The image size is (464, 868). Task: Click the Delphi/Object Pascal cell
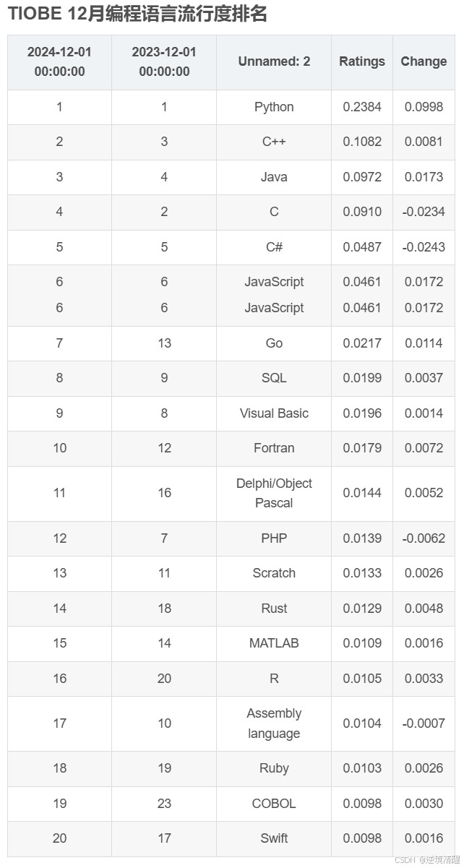click(274, 493)
